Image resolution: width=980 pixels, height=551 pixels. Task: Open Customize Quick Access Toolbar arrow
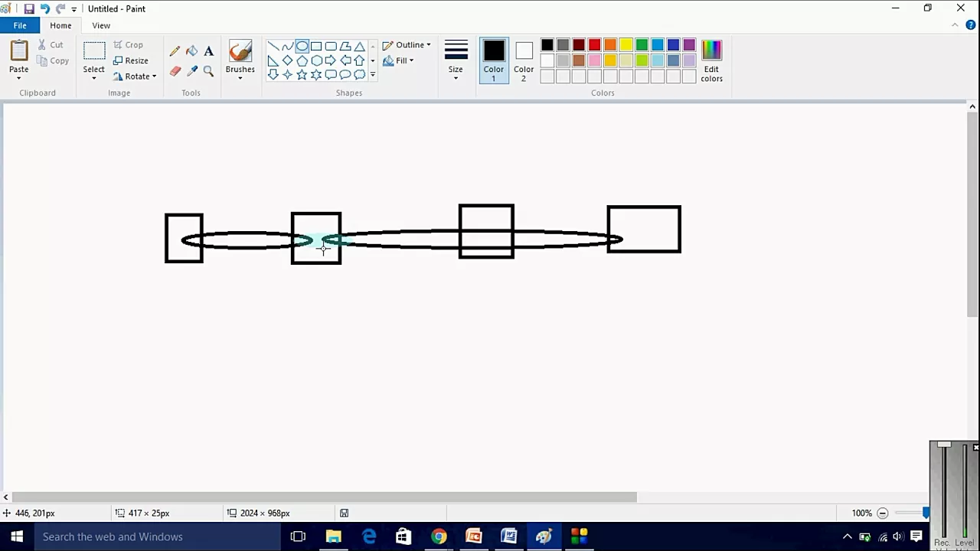coord(73,9)
